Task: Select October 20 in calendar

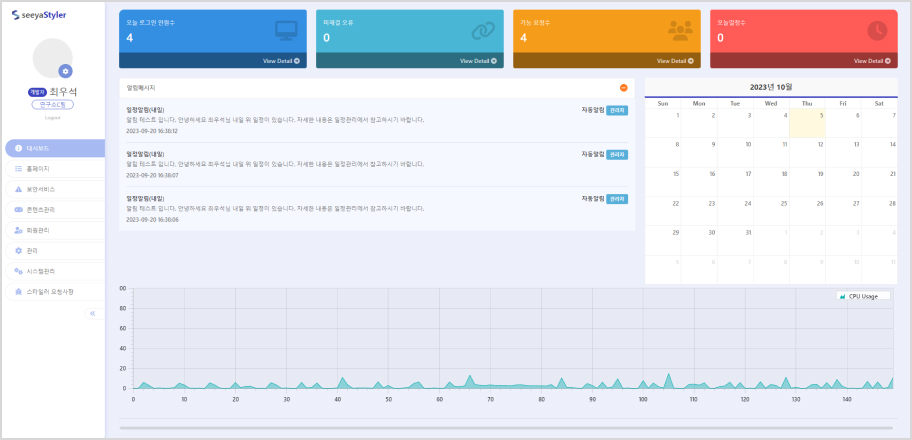Action: [x=843, y=182]
